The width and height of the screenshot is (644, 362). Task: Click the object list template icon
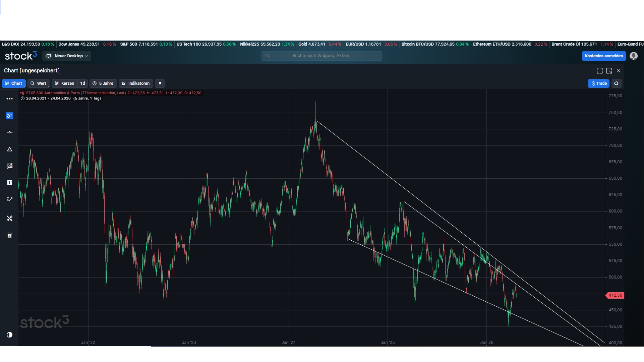pyautogui.click(x=9, y=235)
